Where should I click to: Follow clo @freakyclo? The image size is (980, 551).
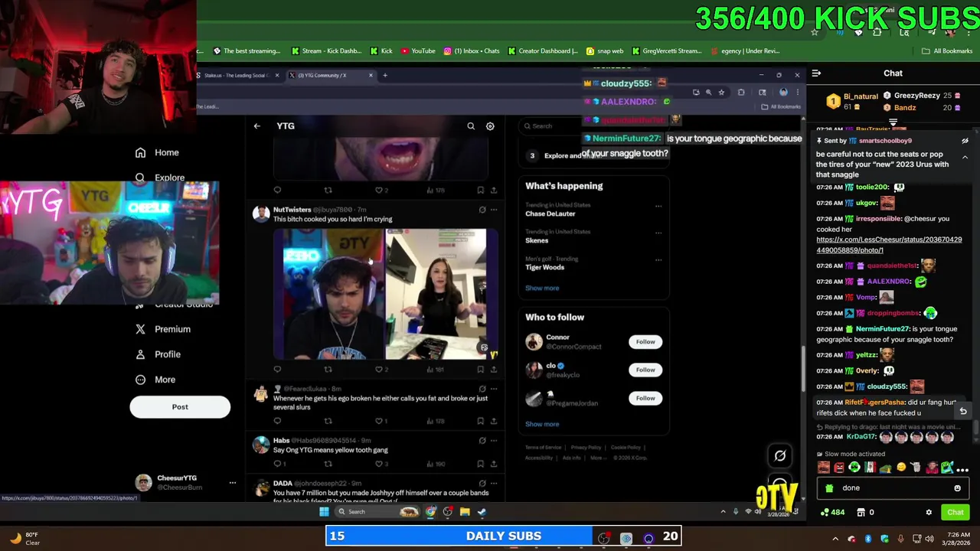coord(645,370)
